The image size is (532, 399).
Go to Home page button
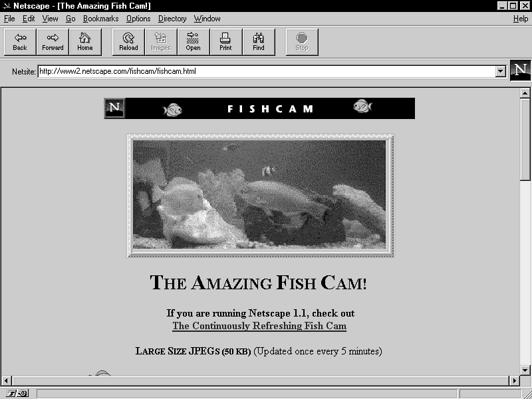[85, 42]
